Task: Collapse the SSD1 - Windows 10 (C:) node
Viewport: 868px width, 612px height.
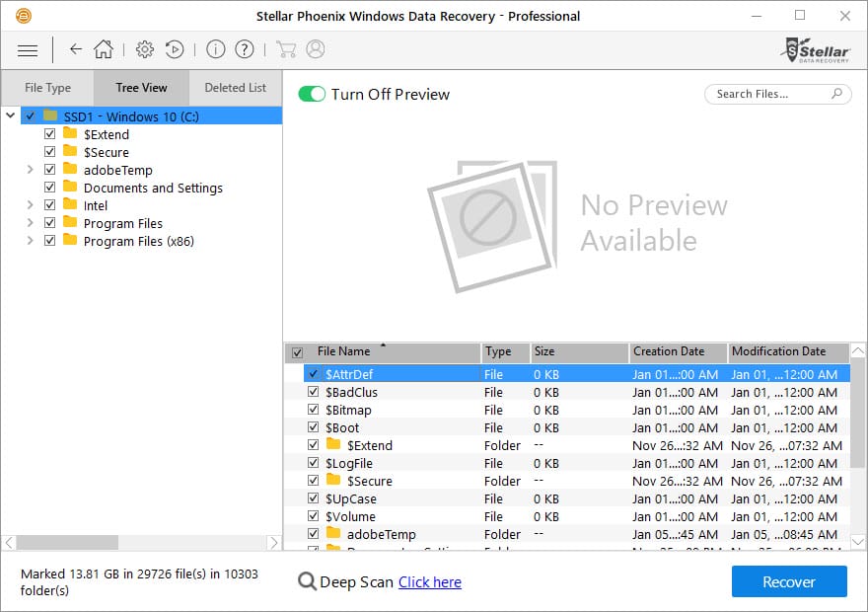Action: pyautogui.click(x=11, y=116)
